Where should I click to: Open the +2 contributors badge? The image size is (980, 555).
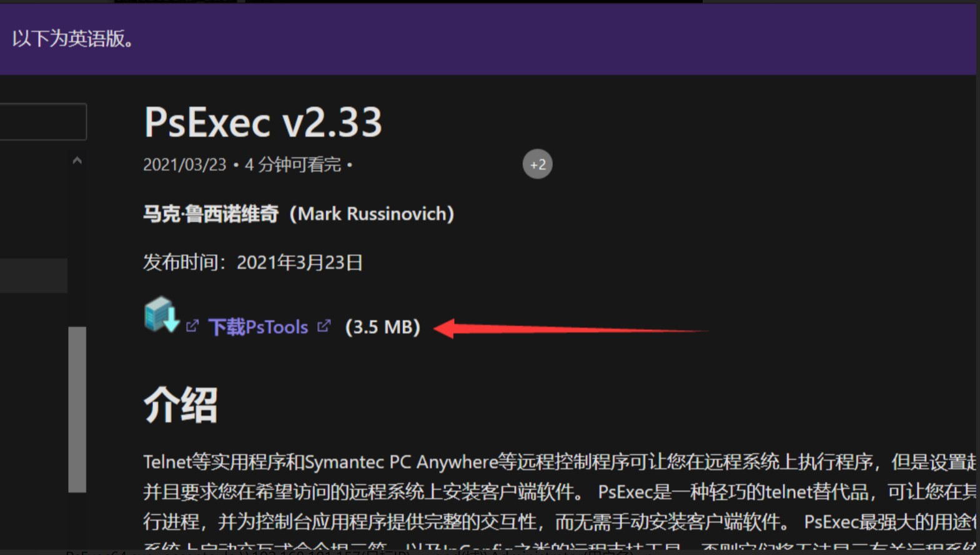pos(537,164)
